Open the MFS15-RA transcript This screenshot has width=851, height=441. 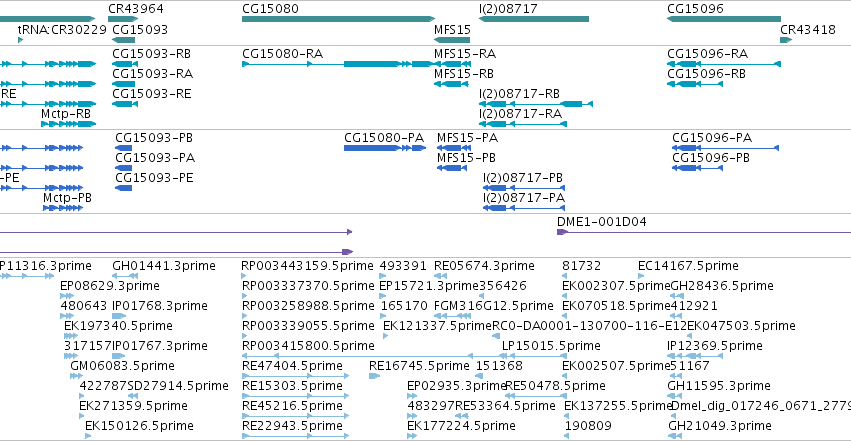point(465,54)
